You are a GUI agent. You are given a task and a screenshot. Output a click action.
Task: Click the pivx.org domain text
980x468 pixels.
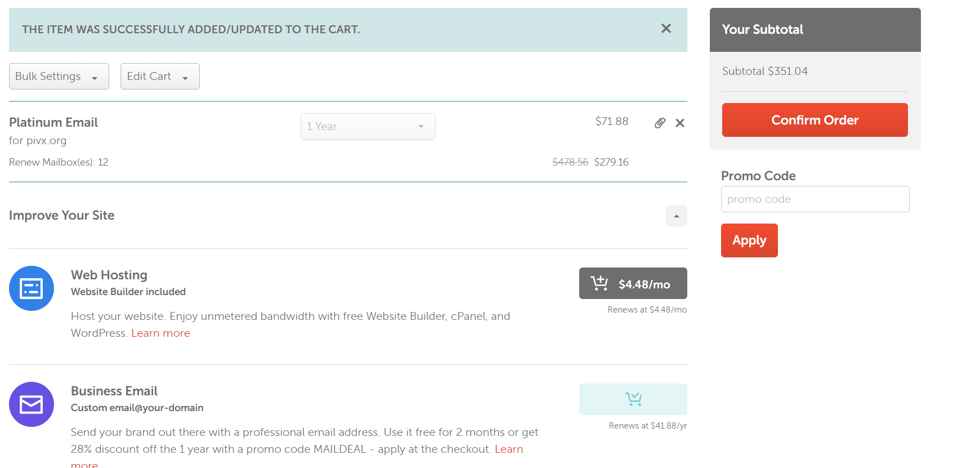tap(46, 141)
